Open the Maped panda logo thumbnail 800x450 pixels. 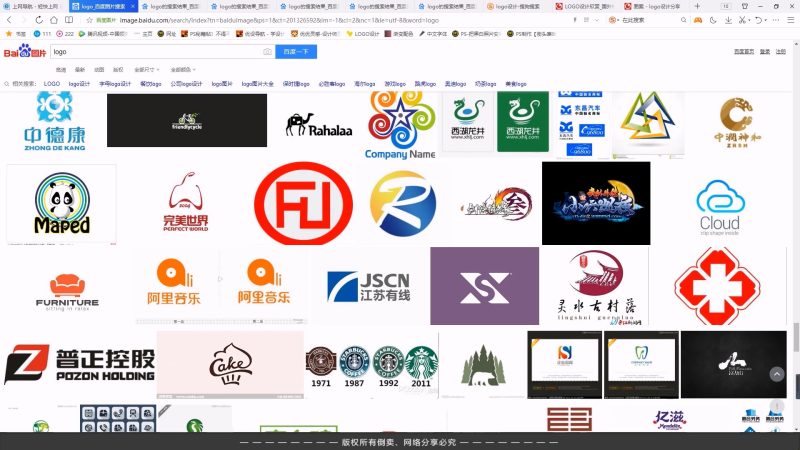point(61,204)
